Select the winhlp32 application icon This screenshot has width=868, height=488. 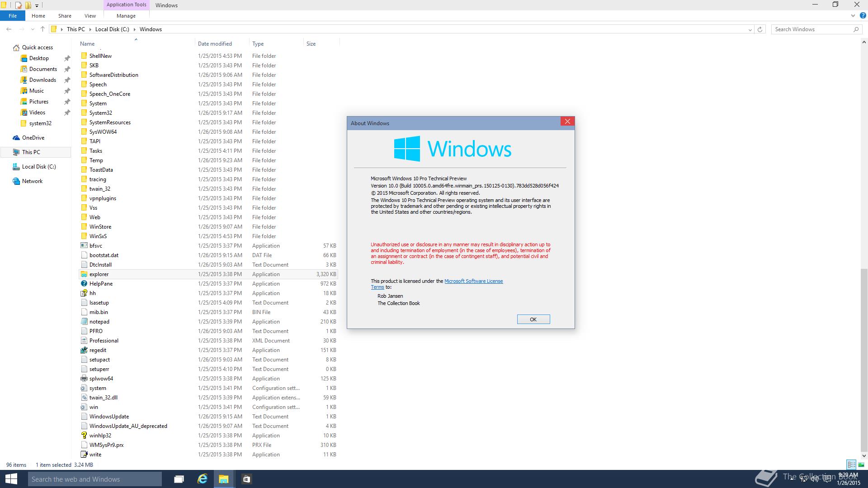click(x=84, y=436)
